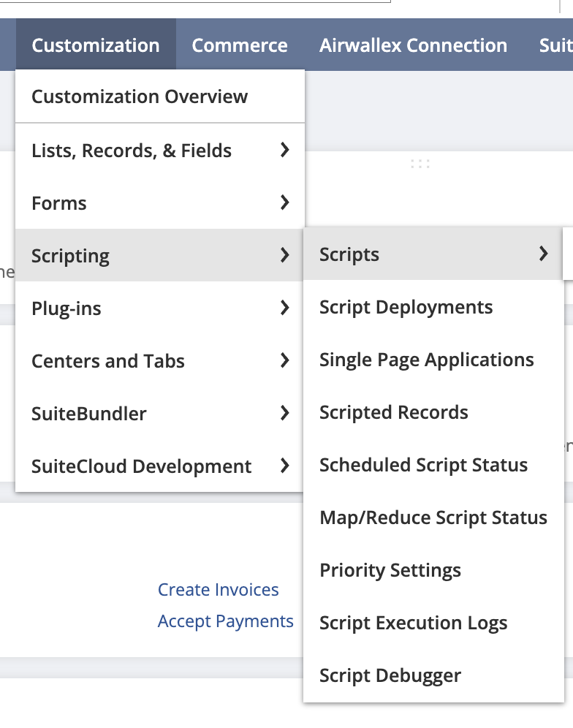Click the Scripting chevron arrow

click(285, 255)
